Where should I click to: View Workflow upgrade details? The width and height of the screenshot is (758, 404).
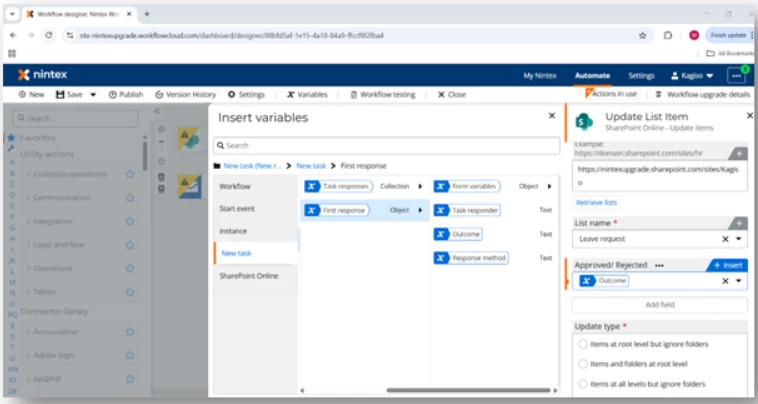point(703,94)
